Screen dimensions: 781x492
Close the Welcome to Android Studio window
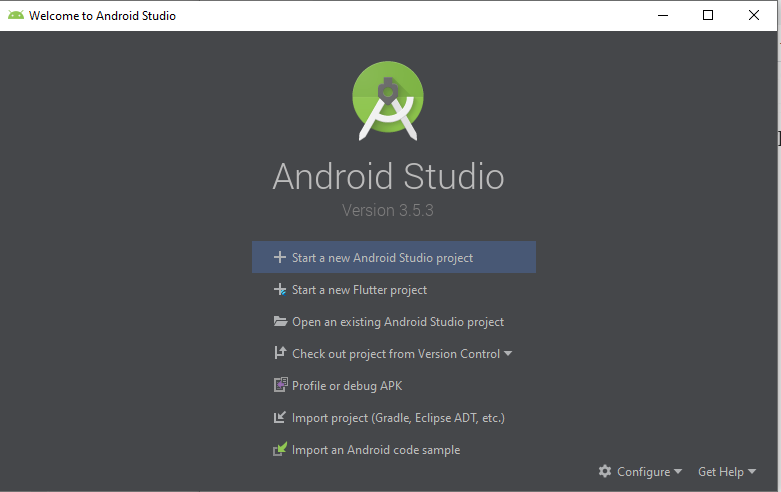pyautogui.click(x=754, y=15)
